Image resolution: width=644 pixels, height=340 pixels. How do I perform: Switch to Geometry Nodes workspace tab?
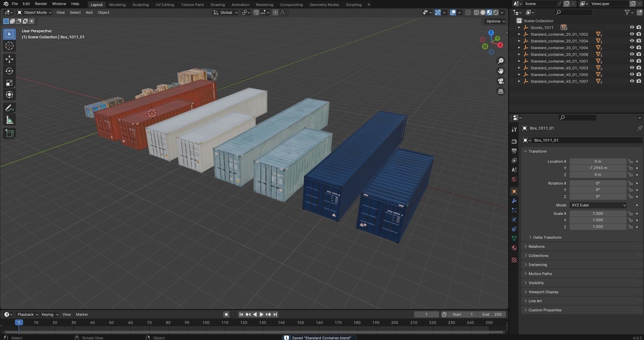(324, 5)
